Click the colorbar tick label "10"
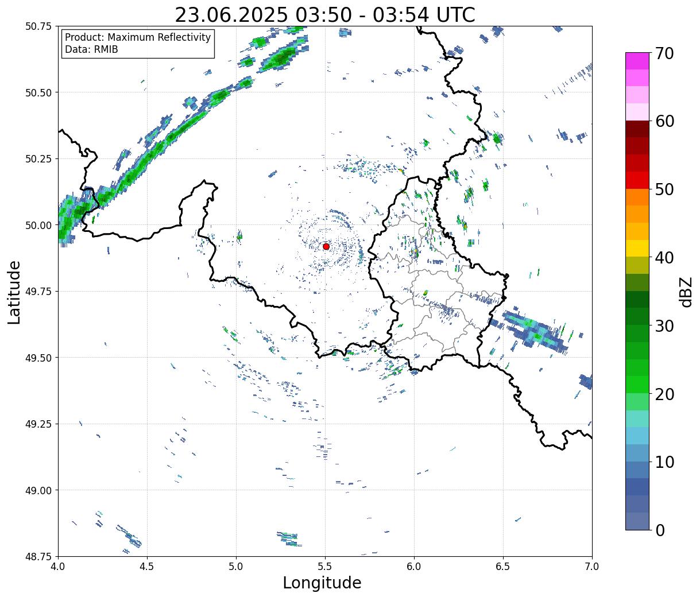Screen dimensions: 700x597 (664, 462)
